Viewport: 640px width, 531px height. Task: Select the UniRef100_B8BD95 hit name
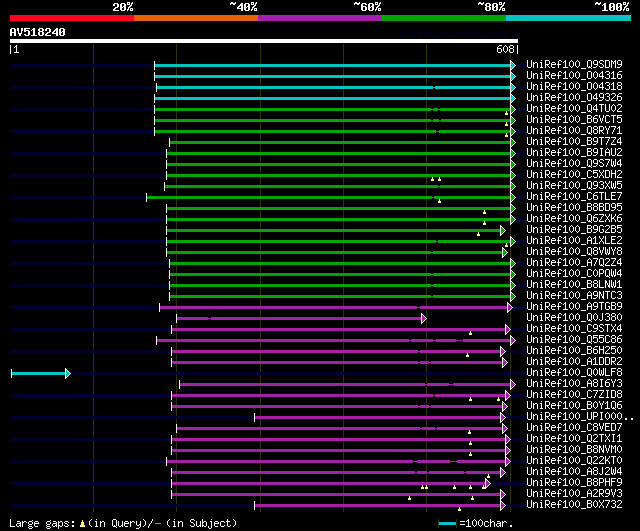574,208
